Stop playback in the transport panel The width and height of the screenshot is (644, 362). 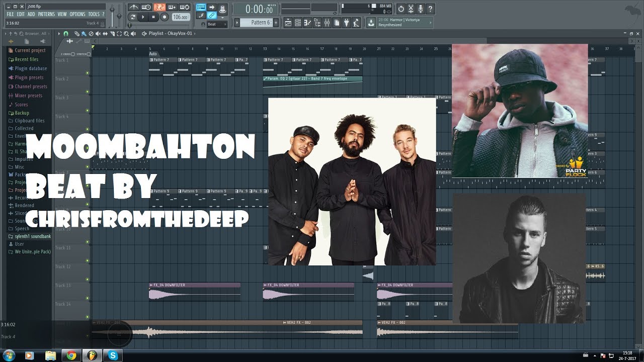coord(153,17)
